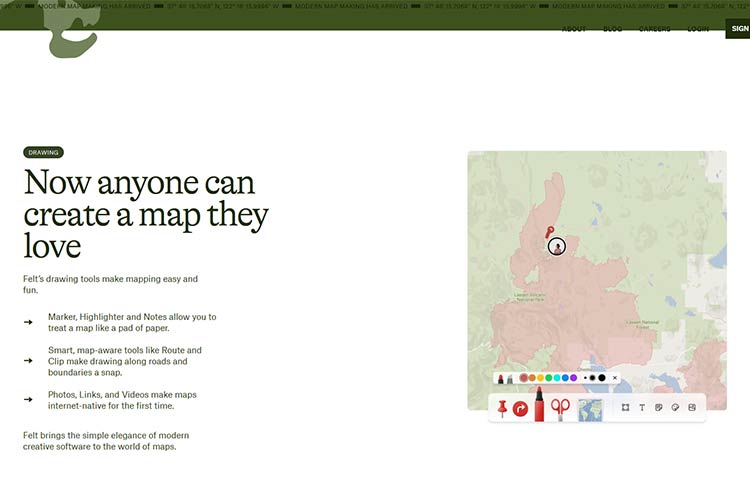Go to the Careers page
Image resolution: width=750 pixels, height=500 pixels.
(655, 29)
